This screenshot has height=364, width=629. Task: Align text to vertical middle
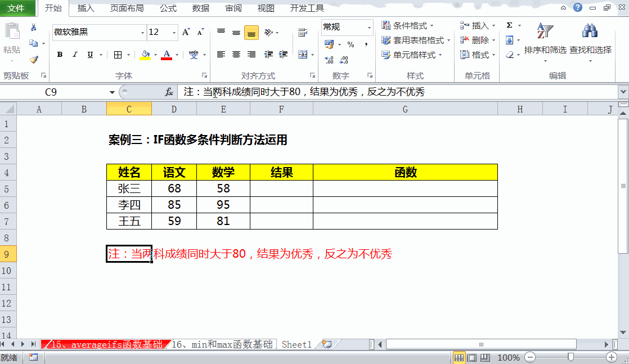236,32
